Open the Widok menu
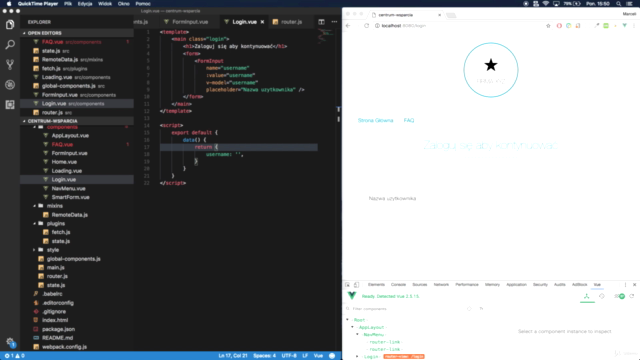 coord(105,4)
